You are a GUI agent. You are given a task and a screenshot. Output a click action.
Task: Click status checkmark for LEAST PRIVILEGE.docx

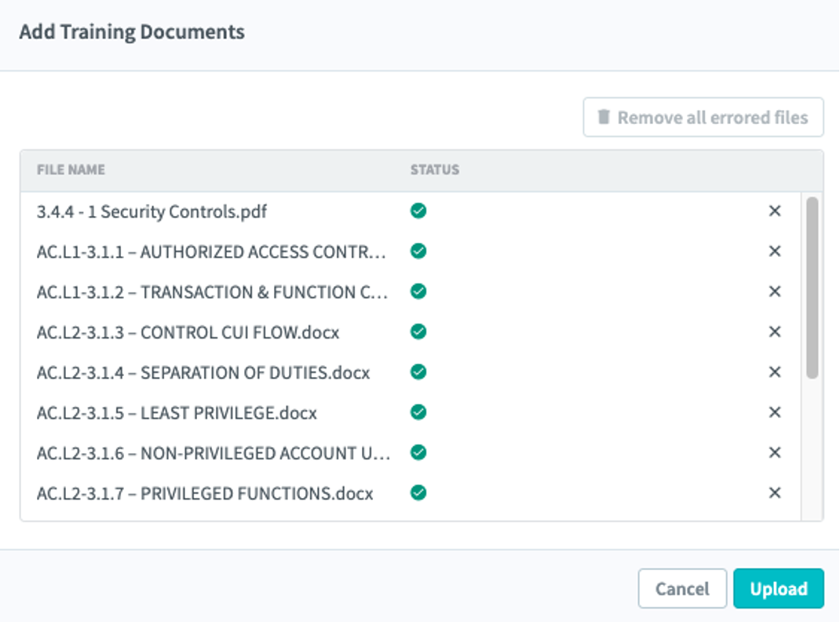pos(418,412)
